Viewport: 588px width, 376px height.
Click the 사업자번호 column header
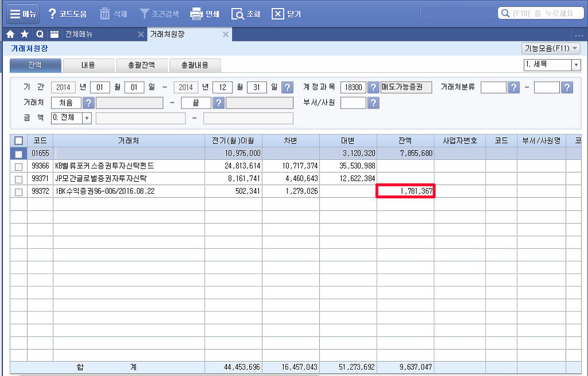coord(460,140)
